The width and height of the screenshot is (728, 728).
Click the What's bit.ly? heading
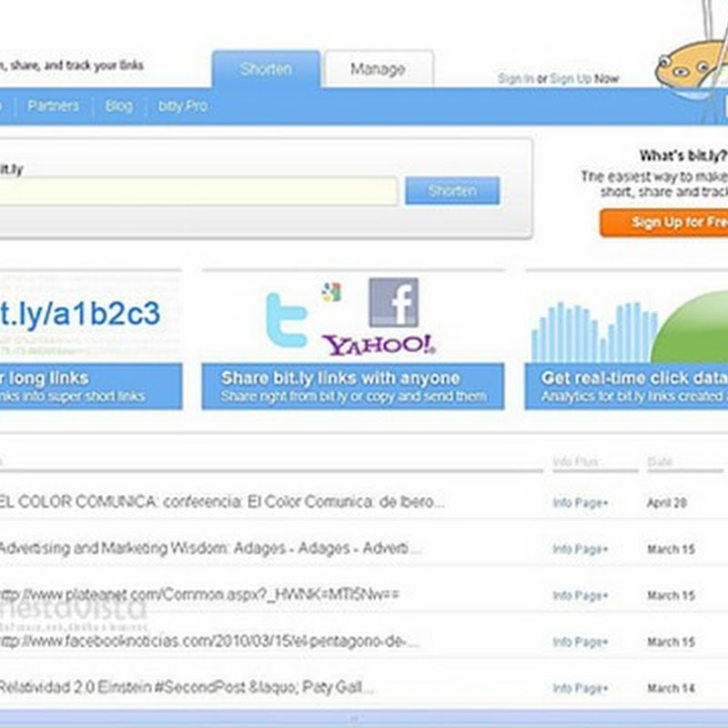click(x=683, y=156)
